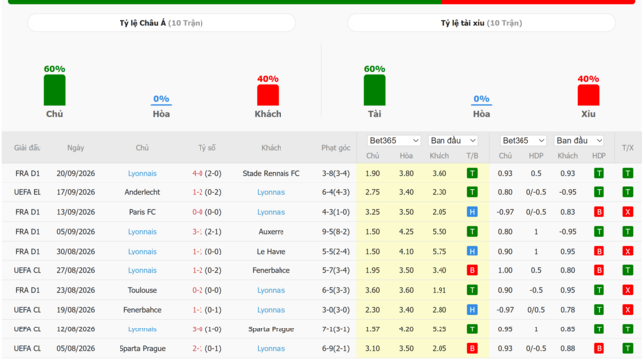Click blue H T/B badge in Paris FC row
This screenshot has height=364, width=642.
[x=472, y=212]
